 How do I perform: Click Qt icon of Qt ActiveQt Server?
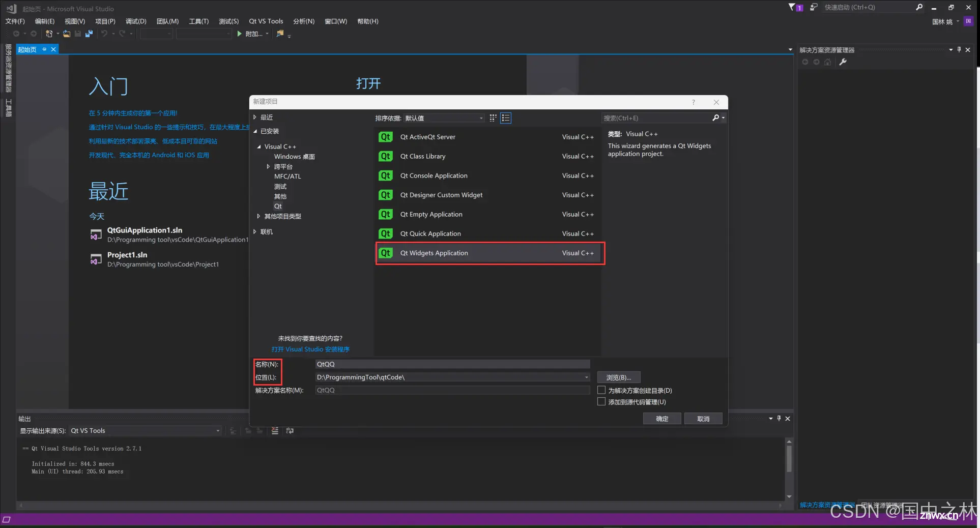[x=386, y=137]
